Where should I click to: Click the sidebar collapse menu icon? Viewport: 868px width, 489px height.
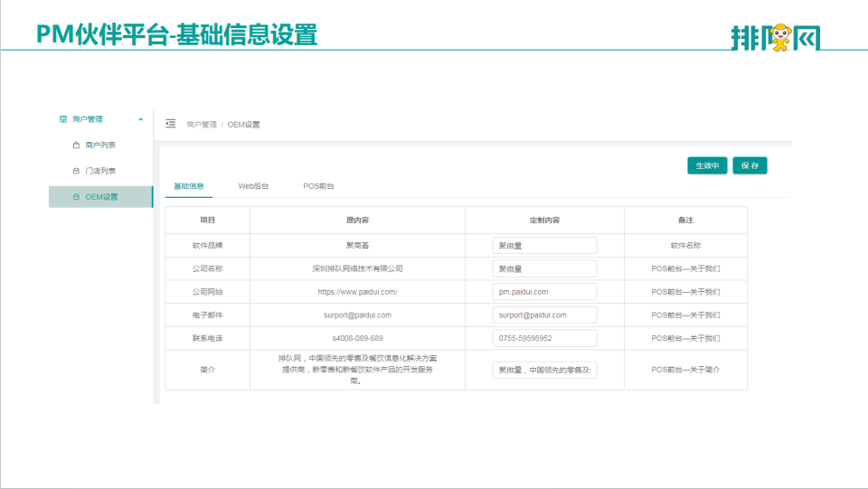point(171,123)
